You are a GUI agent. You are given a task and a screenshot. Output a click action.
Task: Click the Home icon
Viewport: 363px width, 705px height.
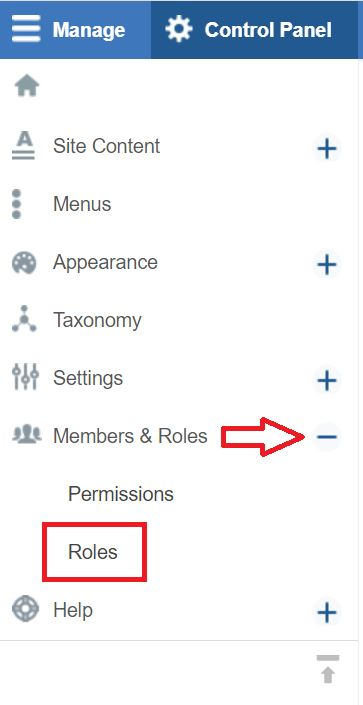pyautogui.click(x=27, y=86)
